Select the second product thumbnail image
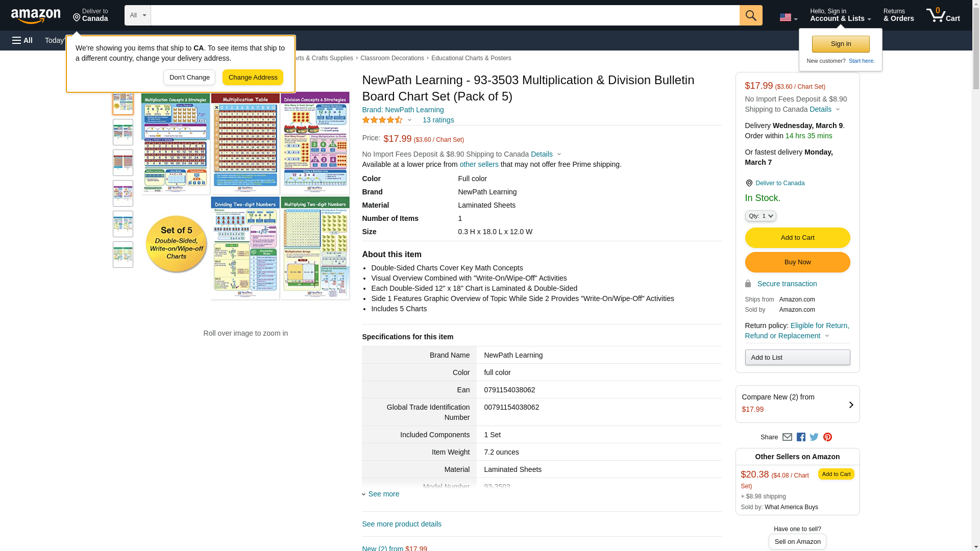 click(x=123, y=132)
